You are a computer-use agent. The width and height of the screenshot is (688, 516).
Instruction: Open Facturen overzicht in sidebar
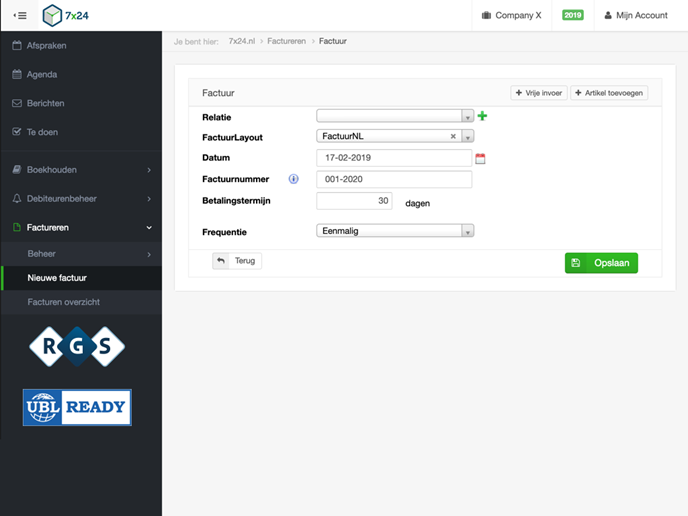[64, 302]
